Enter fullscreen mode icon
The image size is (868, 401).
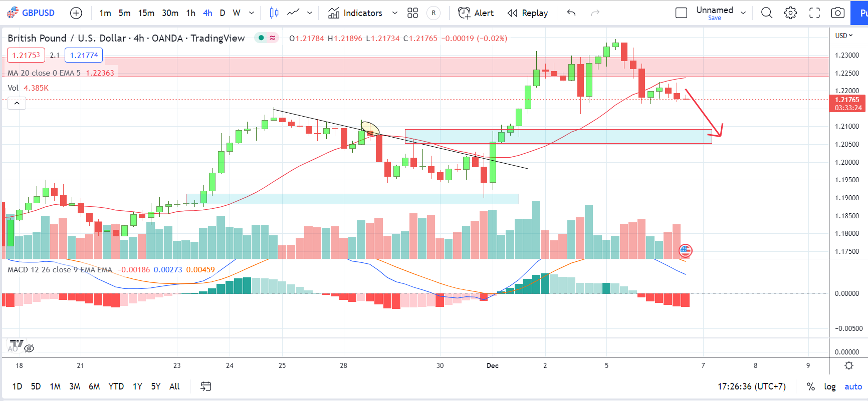click(815, 13)
